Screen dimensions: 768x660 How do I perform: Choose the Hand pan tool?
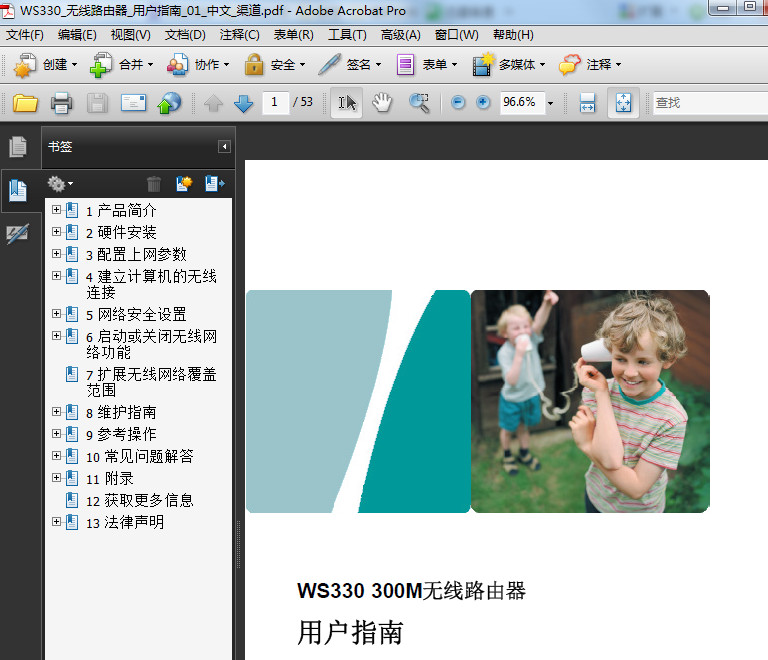click(x=382, y=103)
